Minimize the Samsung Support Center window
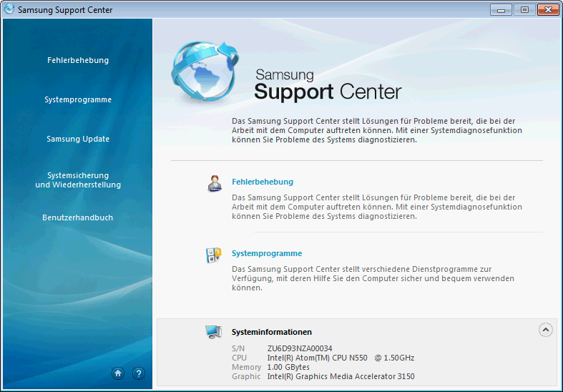The height and width of the screenshot is (392, 563). coord(501,10)
